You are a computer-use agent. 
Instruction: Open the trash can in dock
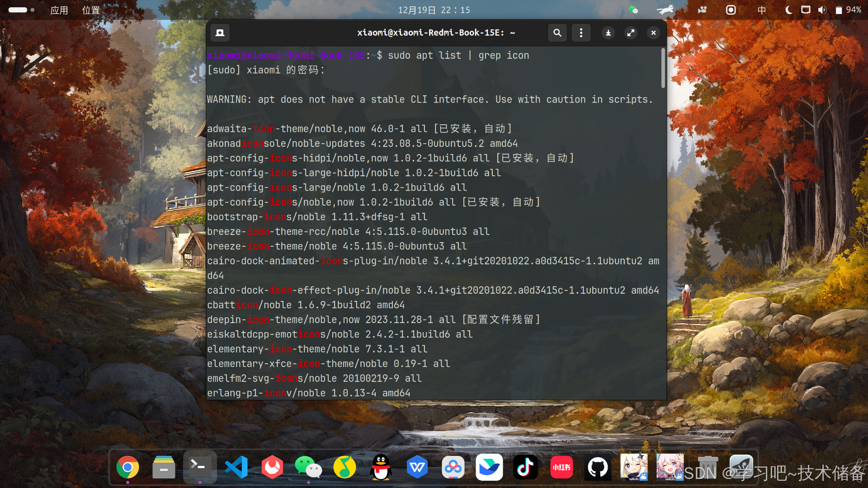tap(708, 468)
